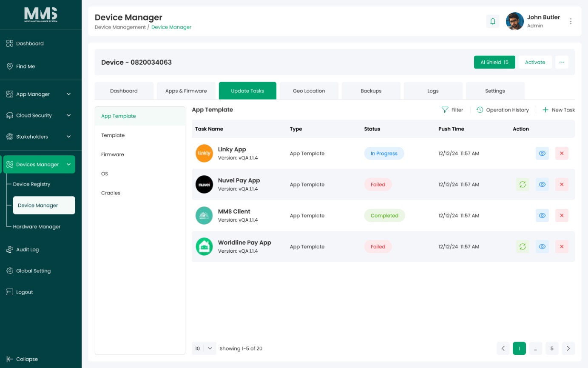Viewport: 588px width, 368px height.
Task: Go to page 1
Action: point(520,348)
